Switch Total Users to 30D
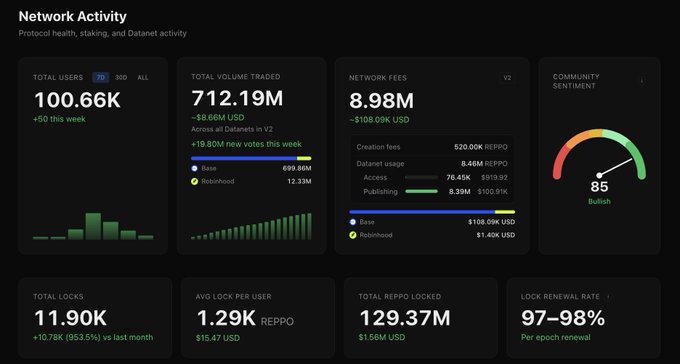The image size is (680, 364). point(121,78)
